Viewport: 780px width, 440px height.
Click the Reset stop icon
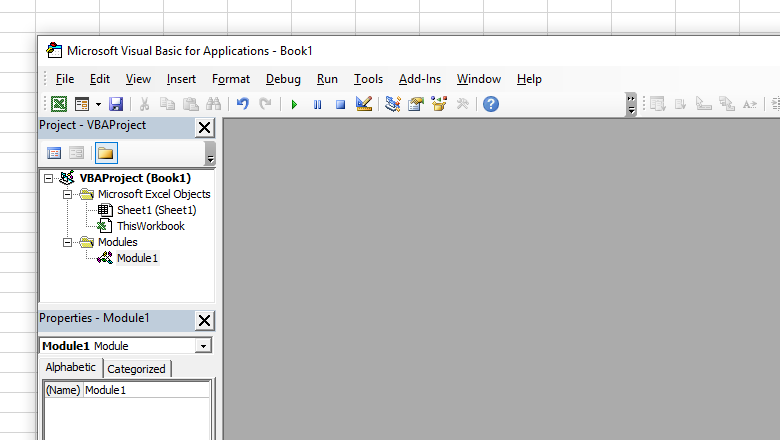(340, 104)
